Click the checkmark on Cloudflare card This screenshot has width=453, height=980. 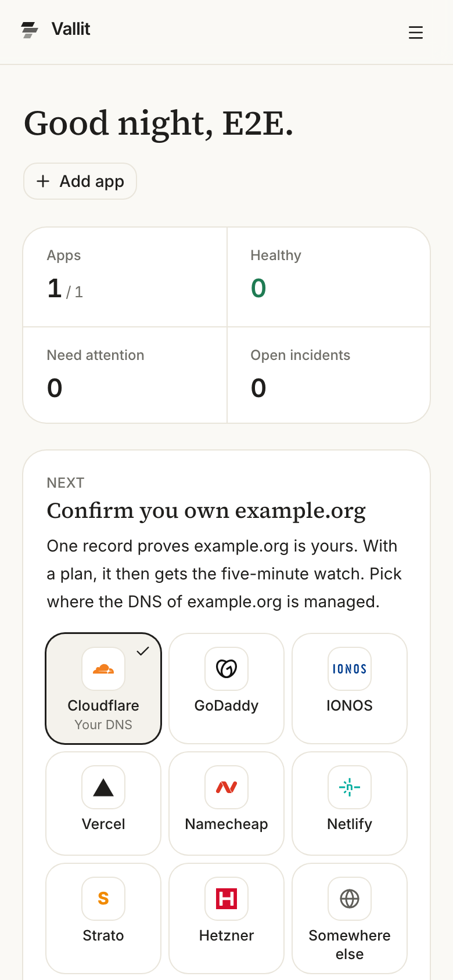click(x=143, y=651)
